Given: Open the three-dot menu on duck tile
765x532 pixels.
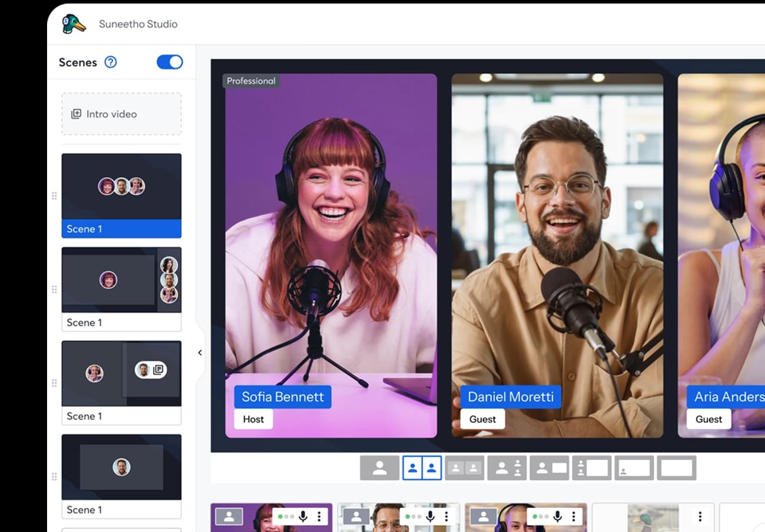Looking at the screenshot, I should click(x=700, y=517).
